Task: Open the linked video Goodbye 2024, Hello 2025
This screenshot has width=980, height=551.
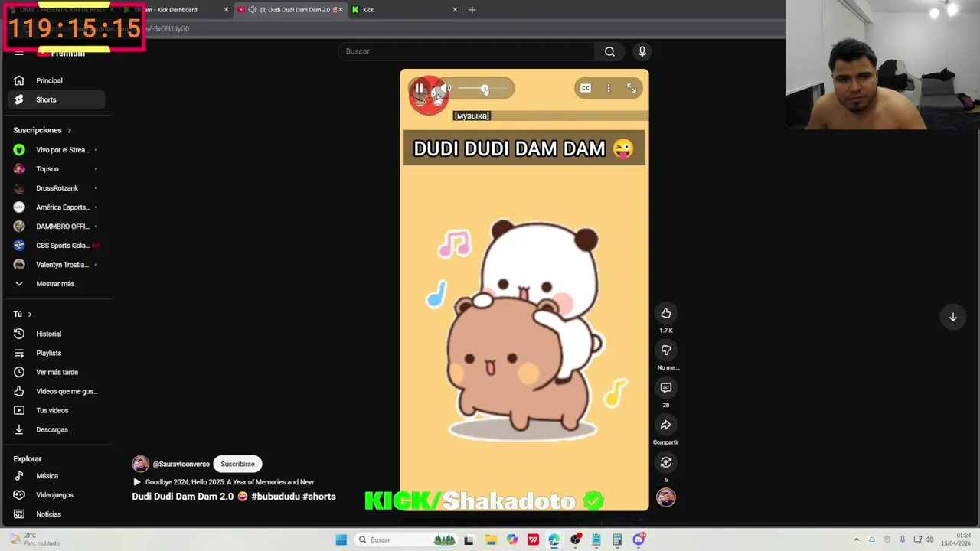Action: click(229, 482)
